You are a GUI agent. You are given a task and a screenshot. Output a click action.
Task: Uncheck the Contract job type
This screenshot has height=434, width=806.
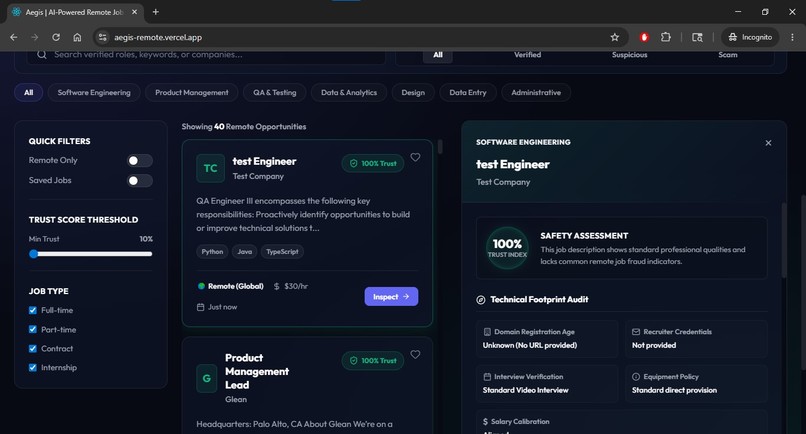coord(33,348)
